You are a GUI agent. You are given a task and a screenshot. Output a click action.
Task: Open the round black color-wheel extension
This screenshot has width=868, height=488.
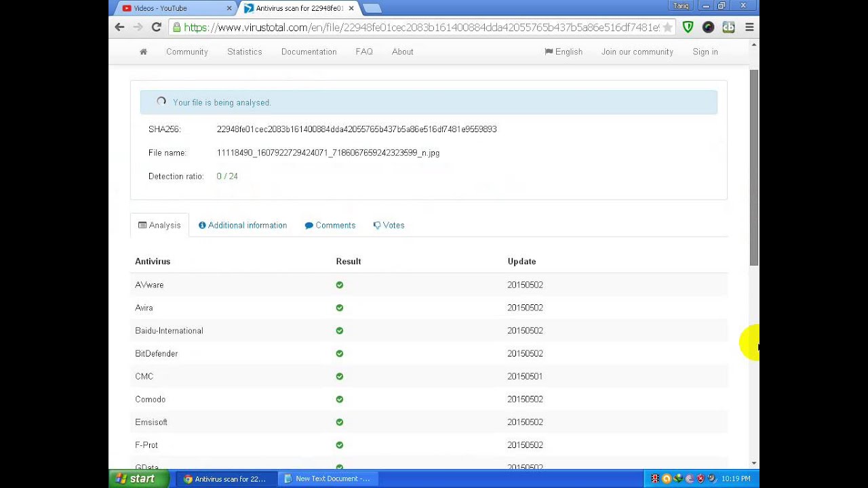pyautogui.click(x=708, y=27)
